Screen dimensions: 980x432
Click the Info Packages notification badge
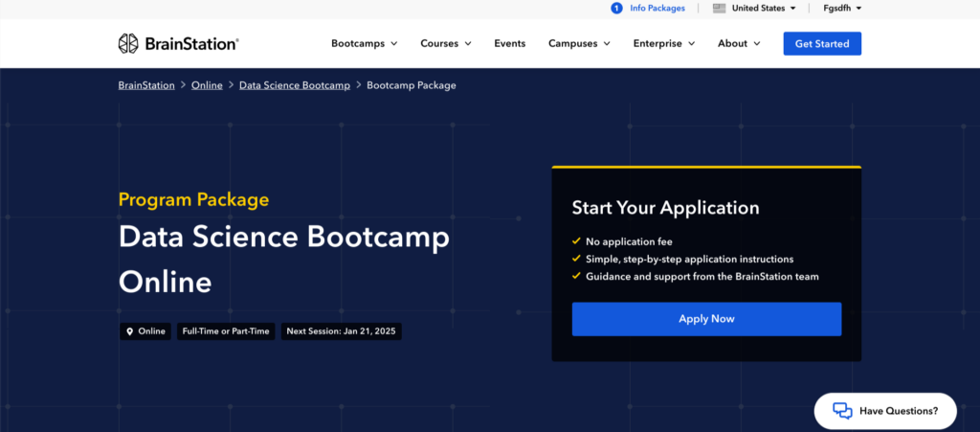click(x=616, y=9)
